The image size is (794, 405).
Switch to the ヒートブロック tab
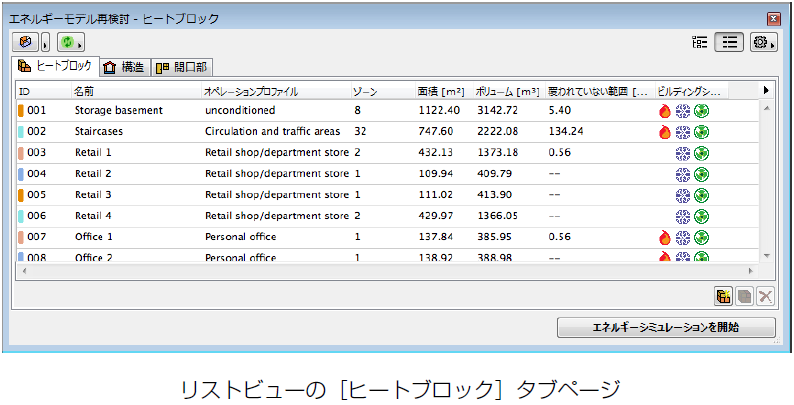pyautogui.click(x=55, y=65)
